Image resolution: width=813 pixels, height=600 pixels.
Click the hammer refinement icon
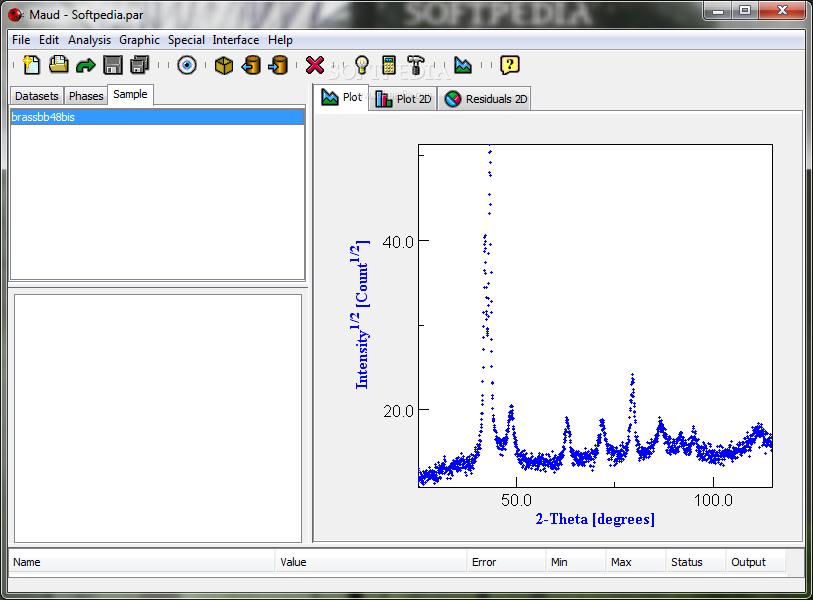[415, 65]
